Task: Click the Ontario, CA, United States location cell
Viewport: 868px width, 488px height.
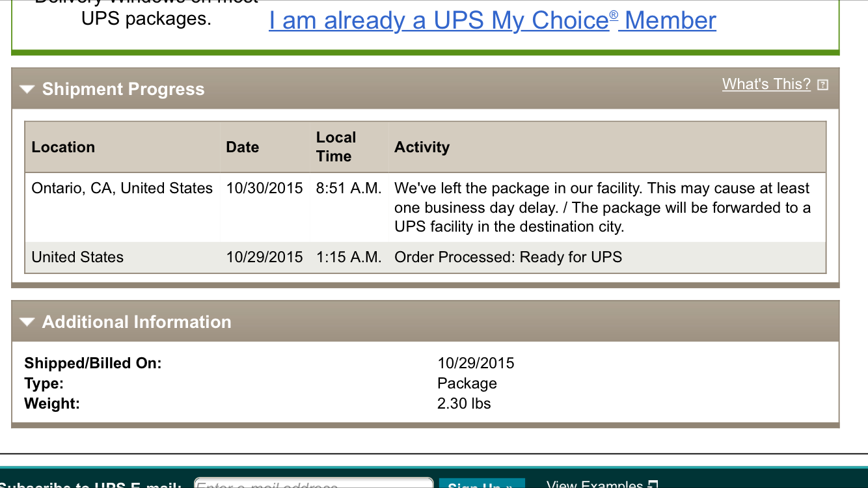Action: (x=122, y=188)
